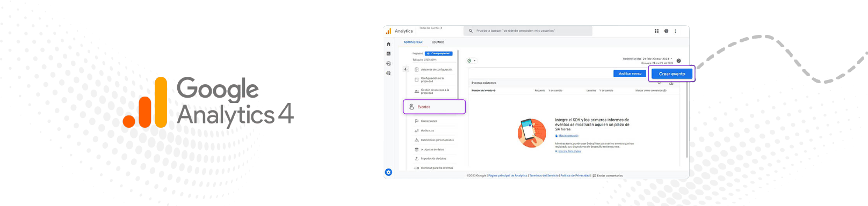Open Configuración de la propiedad

click(432, 79)
